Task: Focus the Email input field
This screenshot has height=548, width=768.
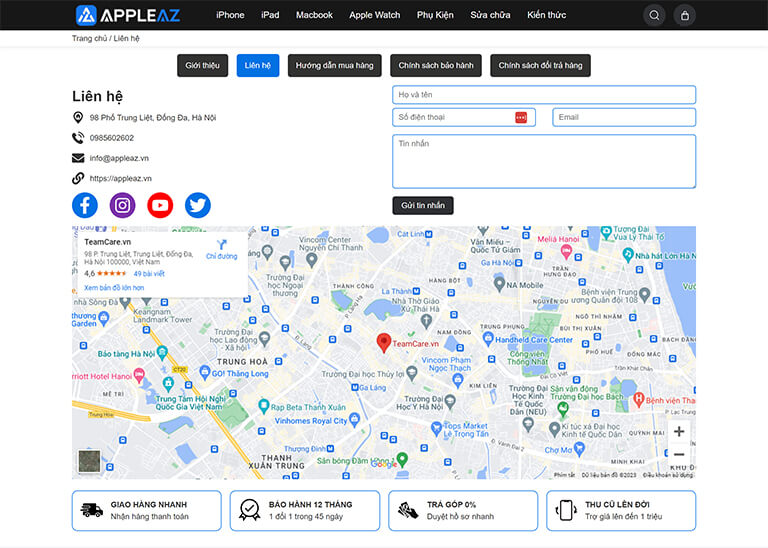Action: click(624, 118)
